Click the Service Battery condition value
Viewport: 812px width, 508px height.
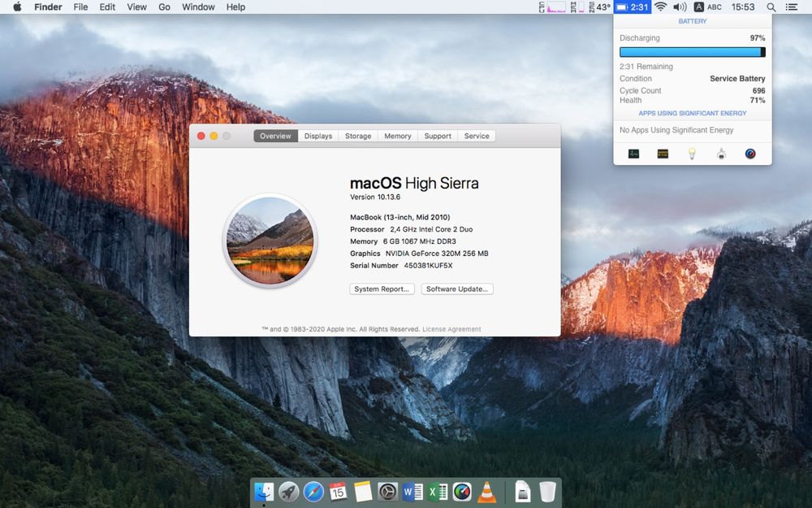737,78
